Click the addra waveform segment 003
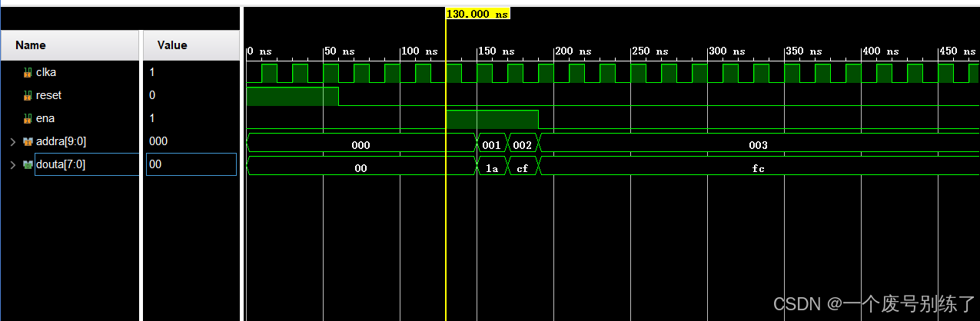The height and width of the screenshot is (321, 980). pos(758,144)
